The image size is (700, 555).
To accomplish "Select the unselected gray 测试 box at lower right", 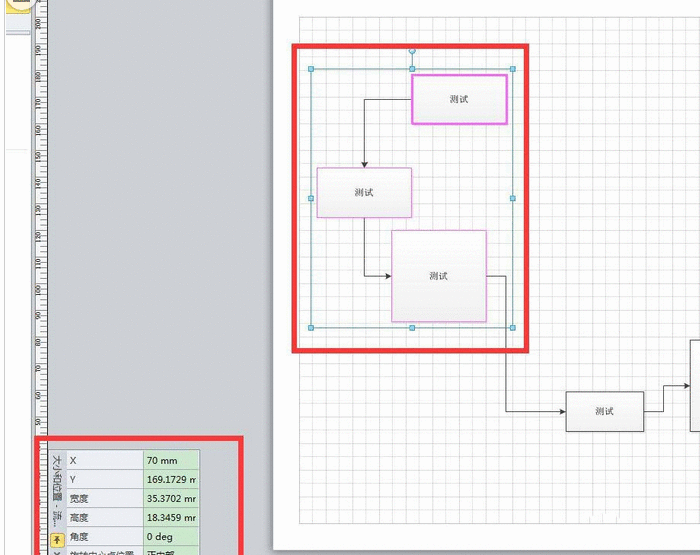I will 604,411.
